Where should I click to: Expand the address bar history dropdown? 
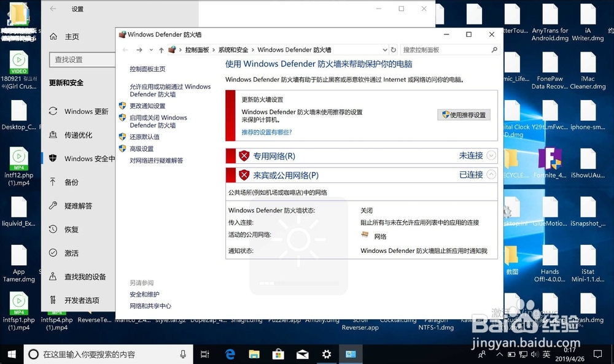point(384,50)
